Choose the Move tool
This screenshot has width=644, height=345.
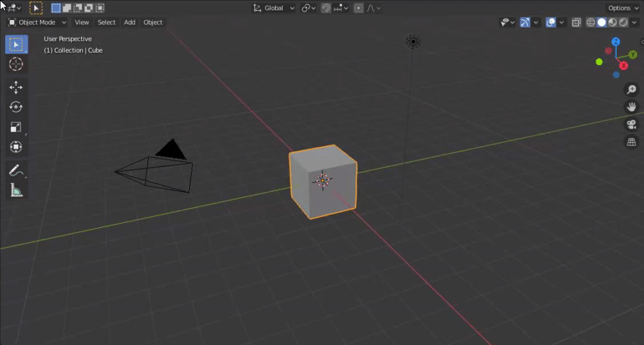click(17, 87)
